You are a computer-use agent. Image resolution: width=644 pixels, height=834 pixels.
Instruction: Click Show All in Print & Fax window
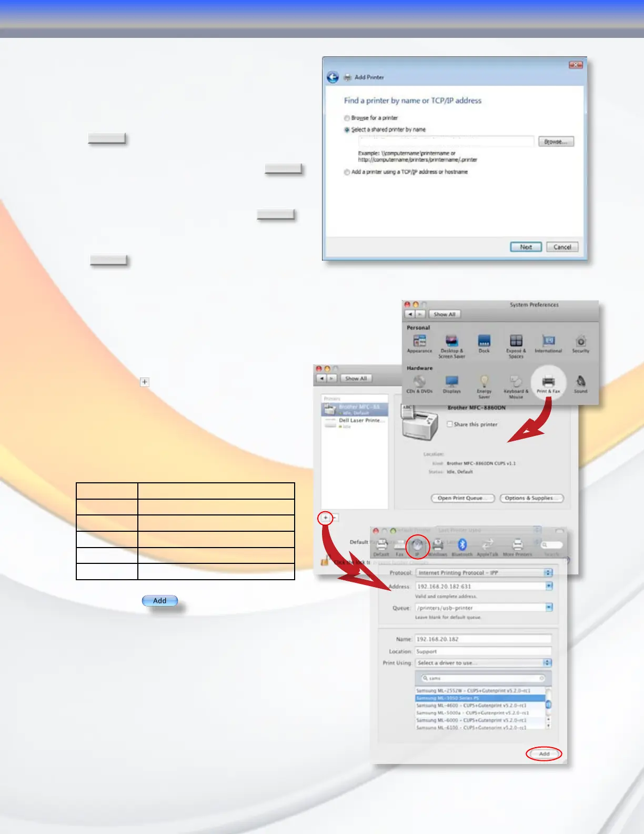(x=356, y=379)
